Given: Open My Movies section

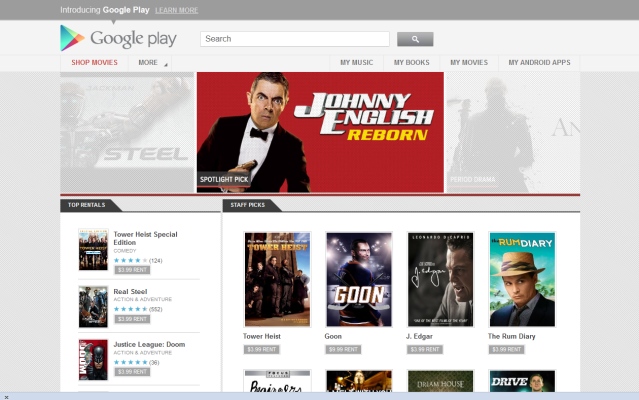Looking at the screenshot, I should pos(468,63).
